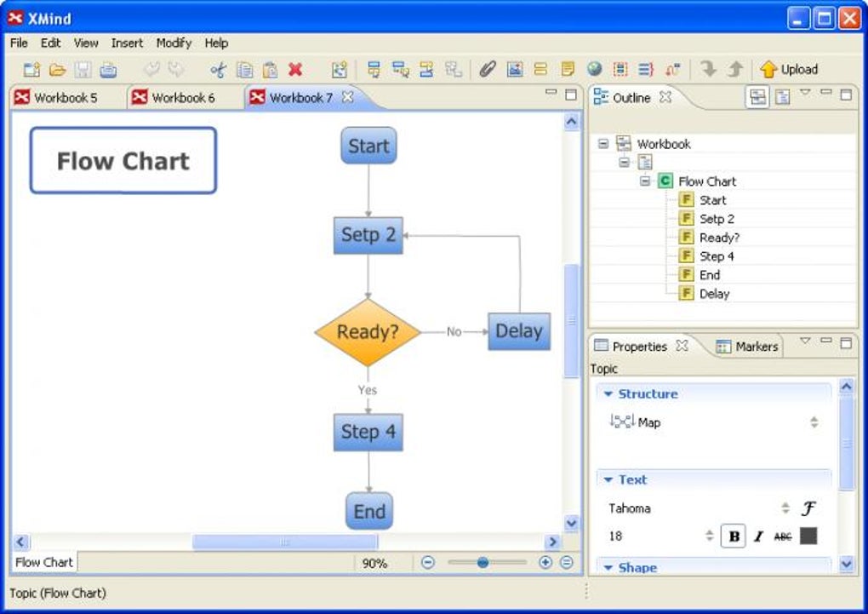The image size is (868, 614).
Task: Click the Relationship toolbar icon
Action: tap(672, 69)
